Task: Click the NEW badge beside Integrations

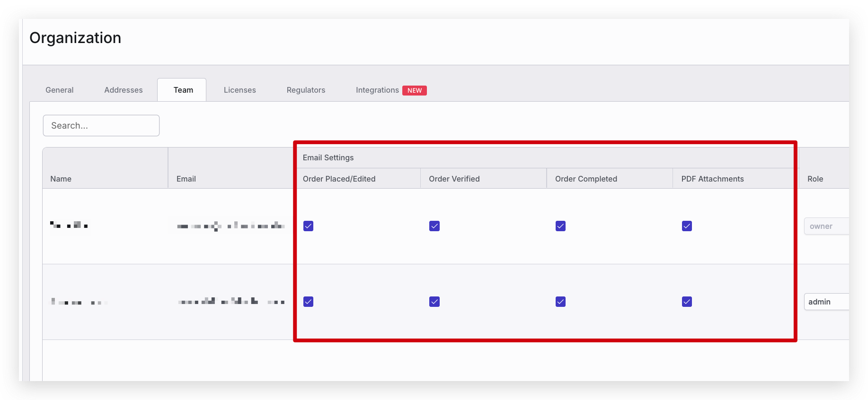Action: pos(415,90)
